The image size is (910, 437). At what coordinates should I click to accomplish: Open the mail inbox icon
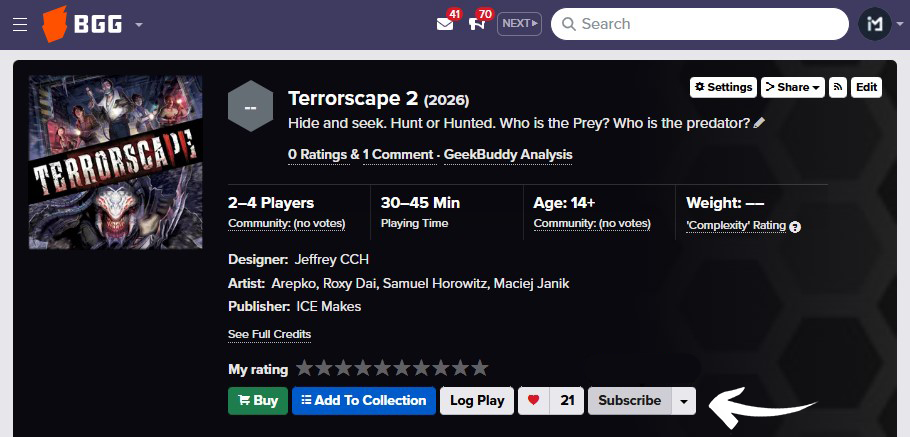tap(445, 24)
